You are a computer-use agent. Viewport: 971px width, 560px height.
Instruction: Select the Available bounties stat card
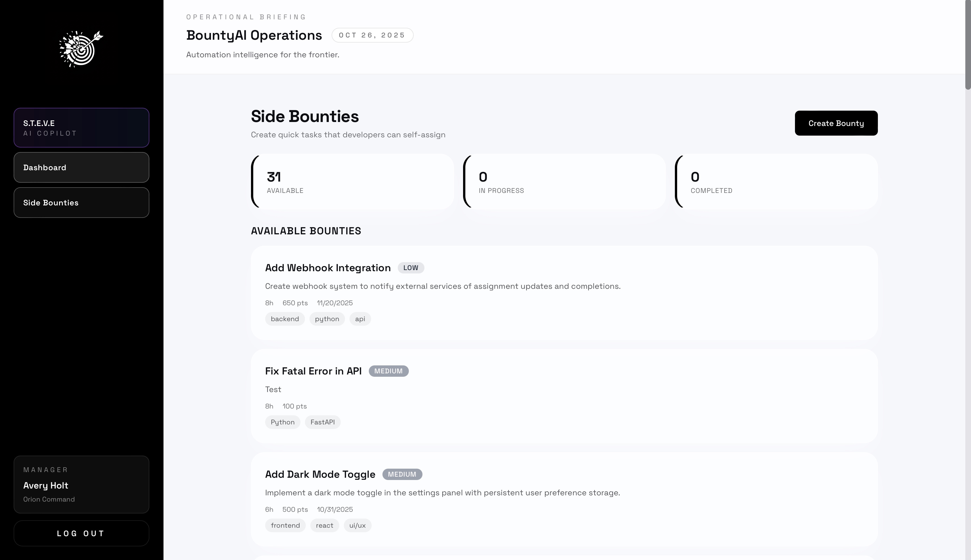pyautogui.click(x=352, y=182)
